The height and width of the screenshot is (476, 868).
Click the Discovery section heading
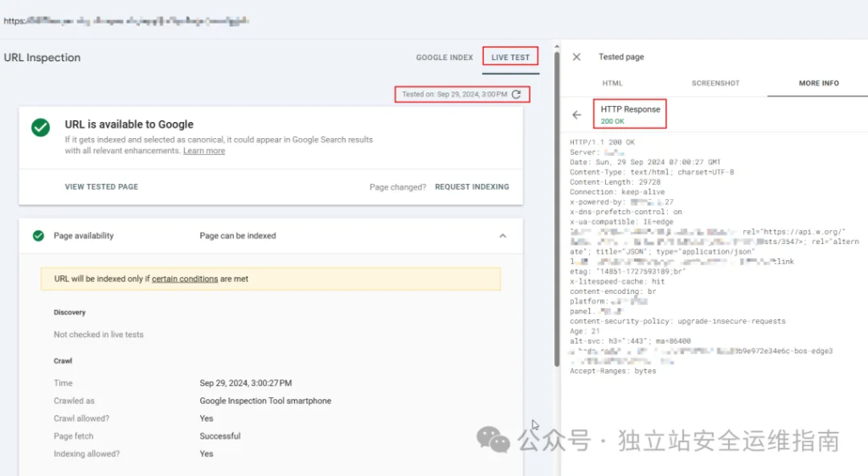pyautogui.click(x=70, y=313)
